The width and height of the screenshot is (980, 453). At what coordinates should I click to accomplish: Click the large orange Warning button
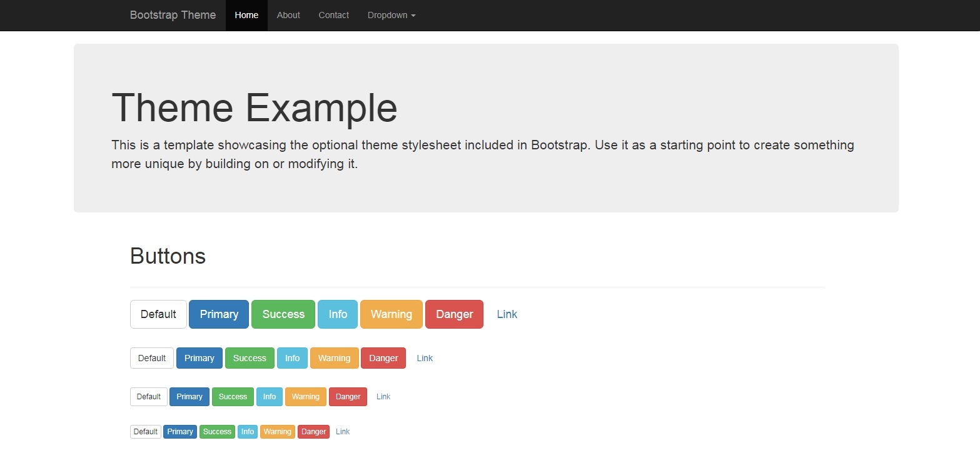pos(391,314)
